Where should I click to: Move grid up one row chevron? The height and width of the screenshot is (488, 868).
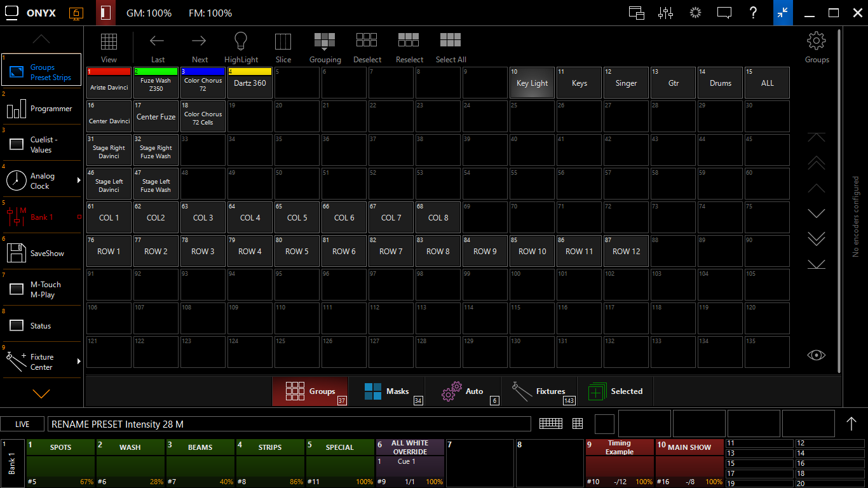[817, 189]
